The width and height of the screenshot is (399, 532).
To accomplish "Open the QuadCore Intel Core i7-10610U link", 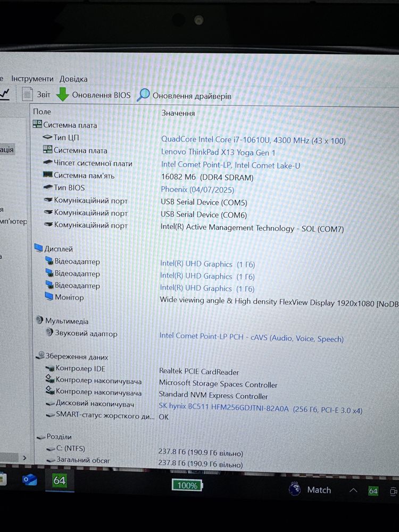I will (x=253, y=140).
